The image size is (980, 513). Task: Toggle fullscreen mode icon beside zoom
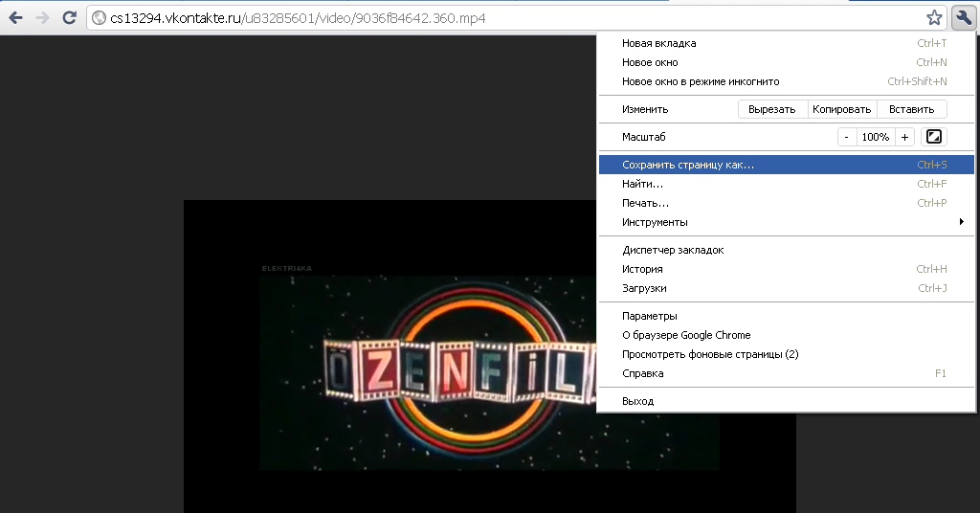point(934,137)
